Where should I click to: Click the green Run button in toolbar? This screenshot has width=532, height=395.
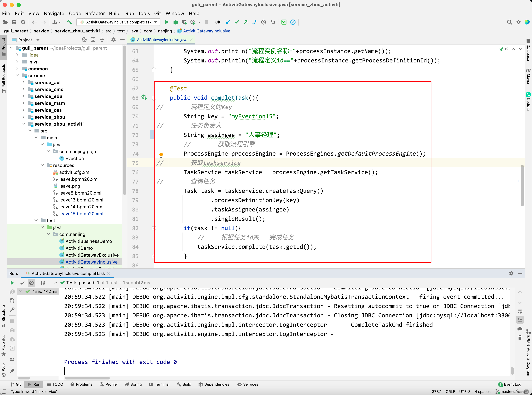(167, 22)
